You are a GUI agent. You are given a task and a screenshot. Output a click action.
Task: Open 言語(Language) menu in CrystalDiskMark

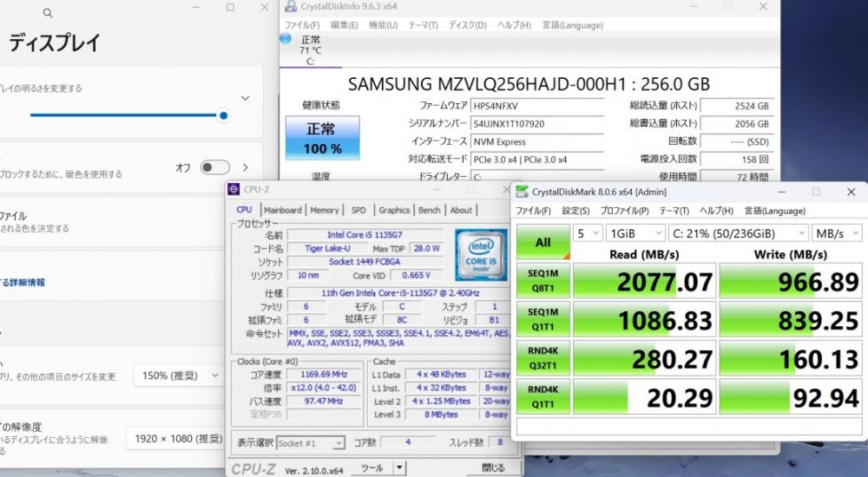[x=775, y=211]
